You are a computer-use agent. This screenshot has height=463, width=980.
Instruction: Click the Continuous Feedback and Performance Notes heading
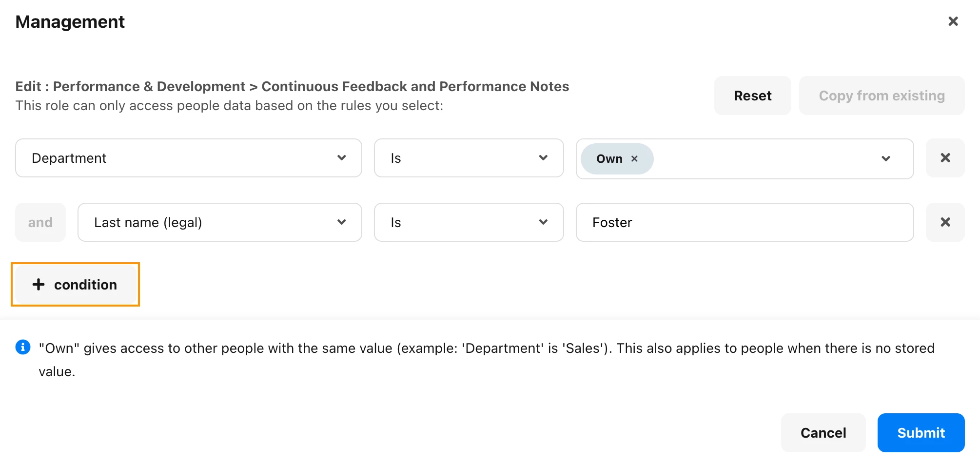pyautogui.click(x=415, y=86)
